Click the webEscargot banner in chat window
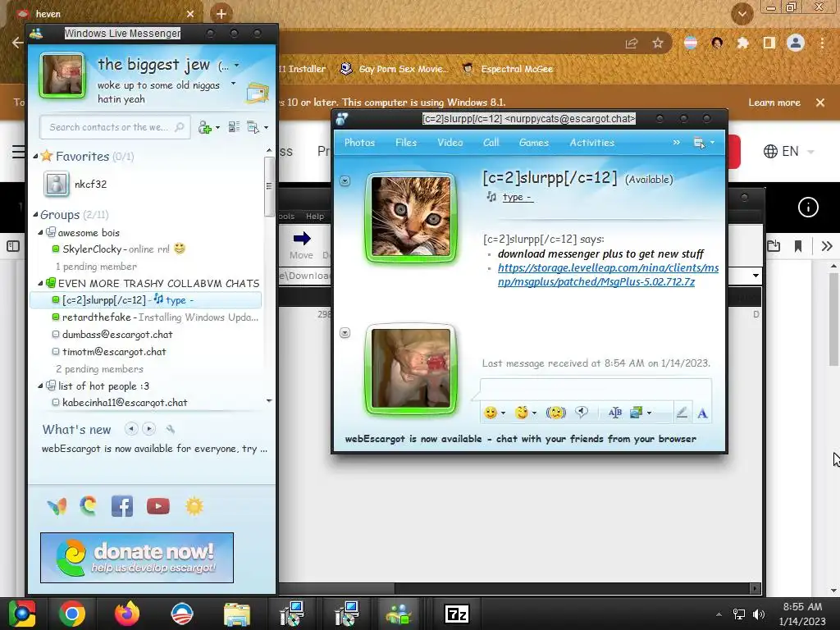 tap(521, 439)
